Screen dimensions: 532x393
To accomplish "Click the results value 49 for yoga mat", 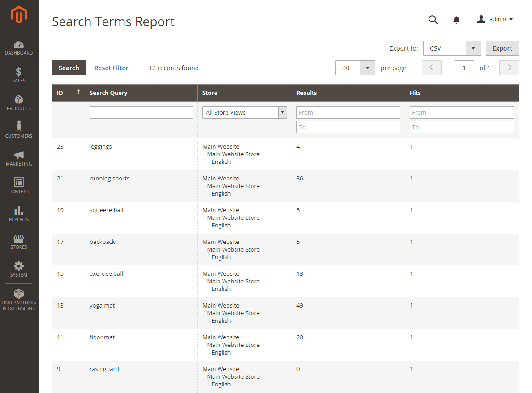I will point(300,306).
